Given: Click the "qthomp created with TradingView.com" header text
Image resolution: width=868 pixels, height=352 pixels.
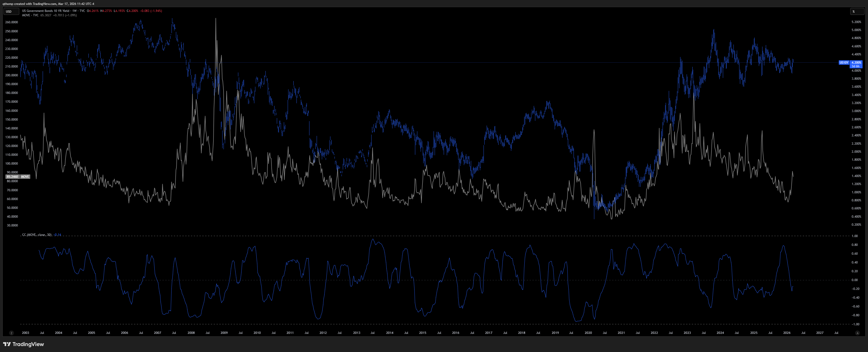Looking at the screenshot, I should [29, 4].
